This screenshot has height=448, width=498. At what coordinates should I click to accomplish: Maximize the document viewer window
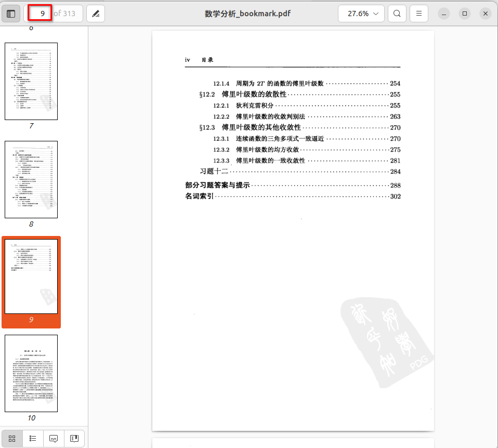[x=465, y=14]
